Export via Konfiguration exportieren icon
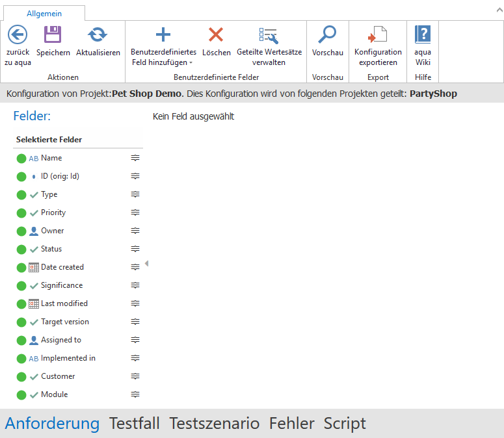Screen dimensions: 504x438 pos(378,36)
